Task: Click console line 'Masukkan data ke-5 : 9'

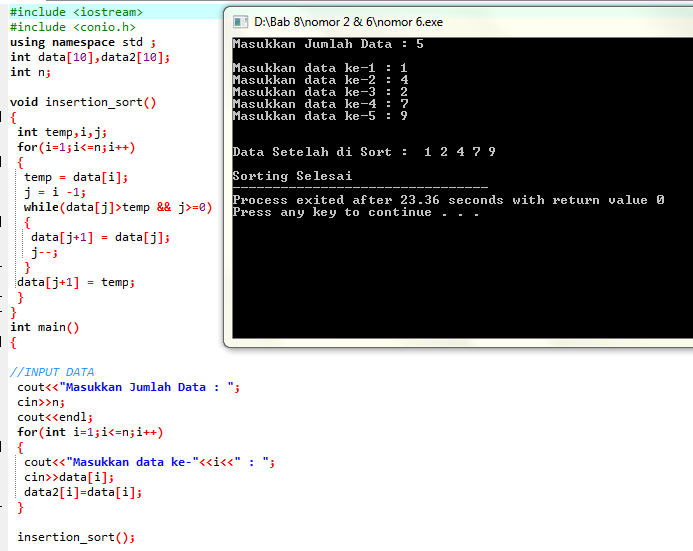Action: click(320, 116)
